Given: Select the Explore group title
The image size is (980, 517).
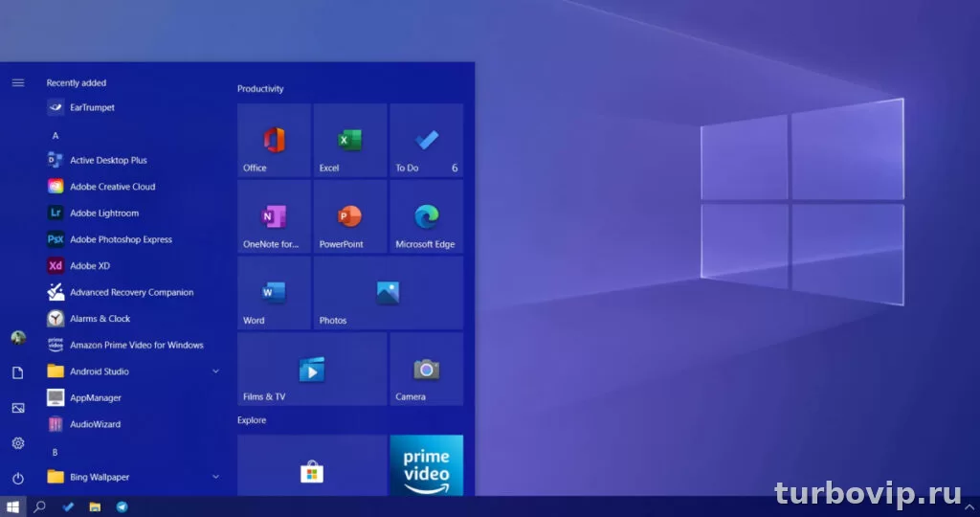Looking at the screenshot, I should (x=252, y=420).
